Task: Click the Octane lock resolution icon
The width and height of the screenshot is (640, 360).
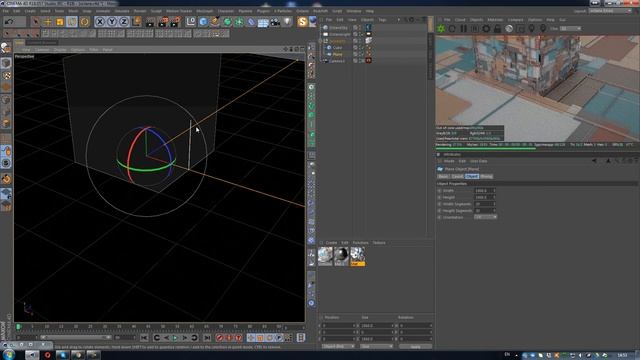Action: pos(497,29)
